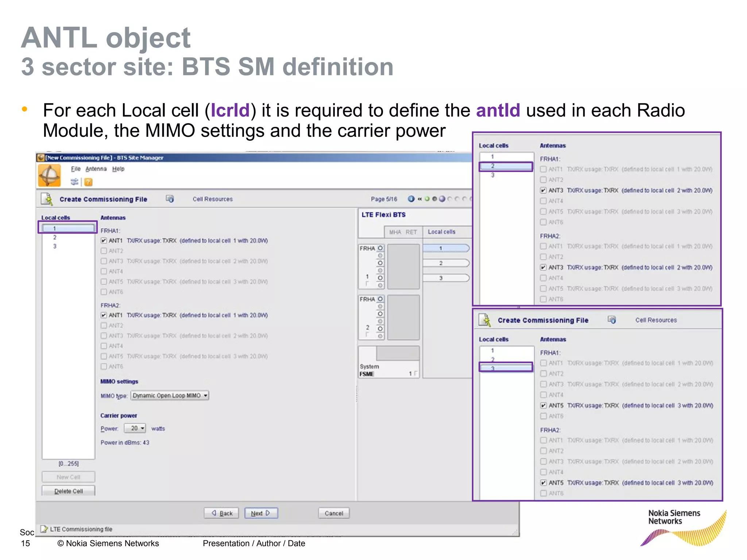Select local cell 1 in lower-right panel list
This screenshot has width=747, height=560.
(506, 350)
